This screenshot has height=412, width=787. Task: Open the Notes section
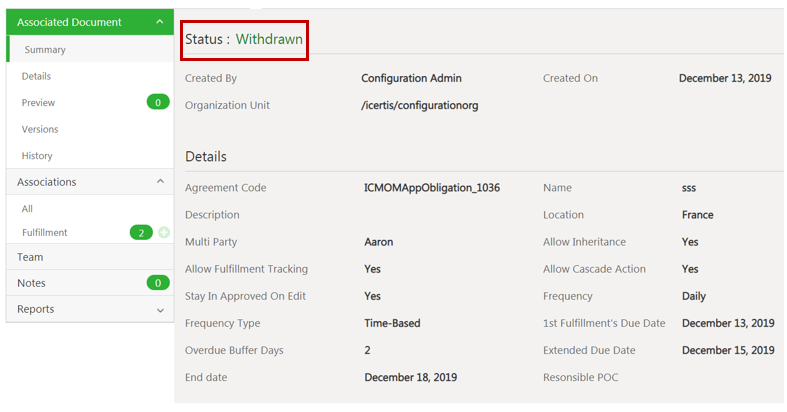click(32, 283)
